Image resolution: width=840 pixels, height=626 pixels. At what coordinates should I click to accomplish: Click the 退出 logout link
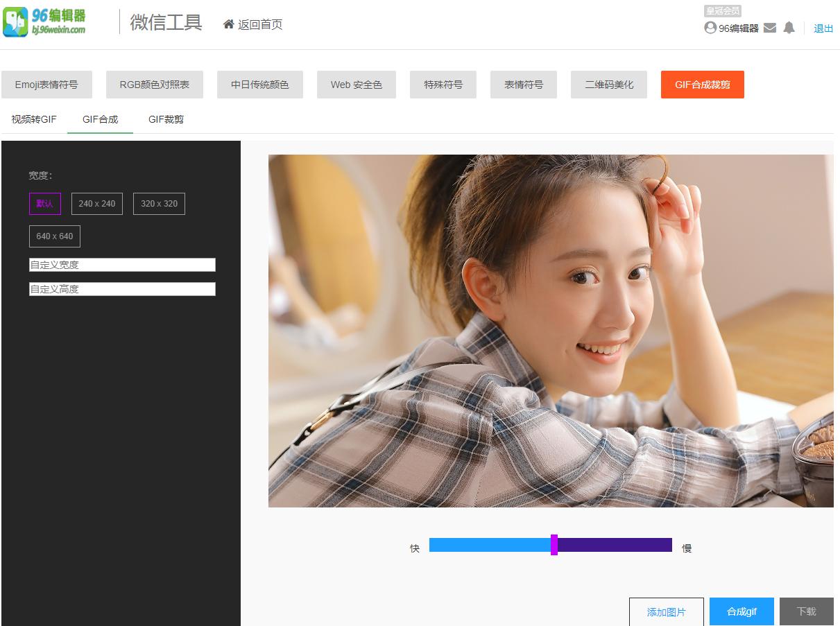(x=823, y=29)
